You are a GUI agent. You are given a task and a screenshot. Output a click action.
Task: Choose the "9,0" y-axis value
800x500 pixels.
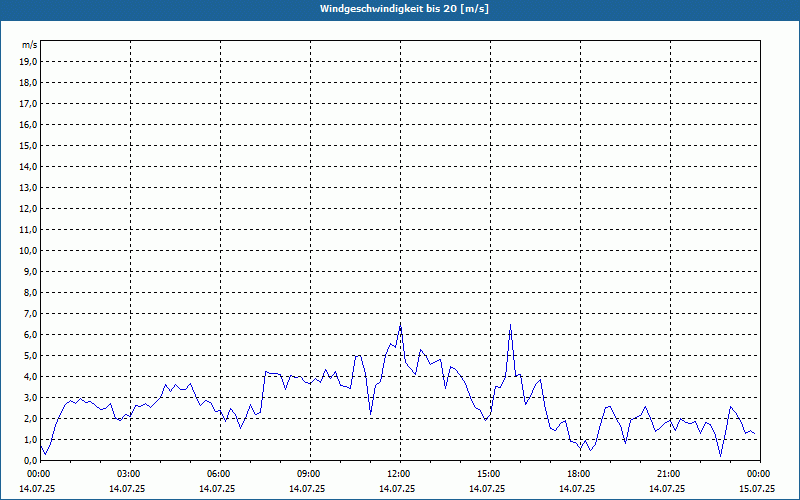pos(31,271)
